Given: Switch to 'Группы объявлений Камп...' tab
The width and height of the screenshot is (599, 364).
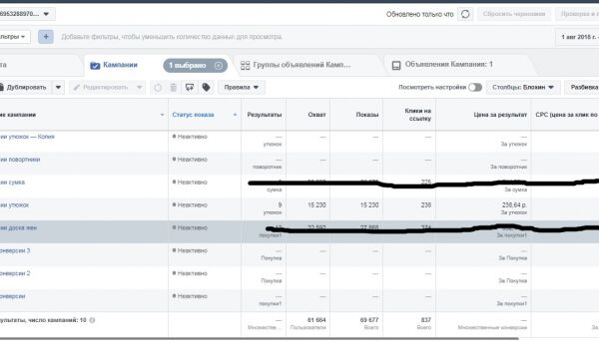Looking at the screenshot, I should (x=301, y=65).
